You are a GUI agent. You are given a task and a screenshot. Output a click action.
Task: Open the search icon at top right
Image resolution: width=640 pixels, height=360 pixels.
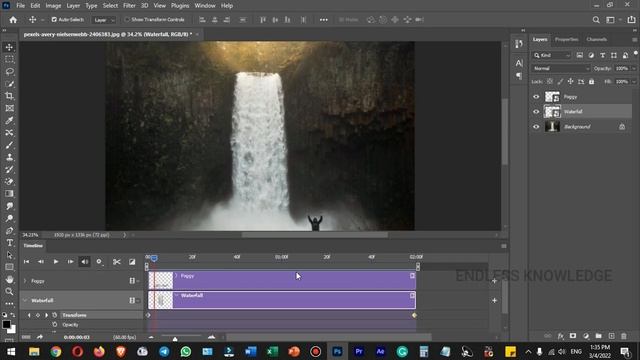pos(596,20)
